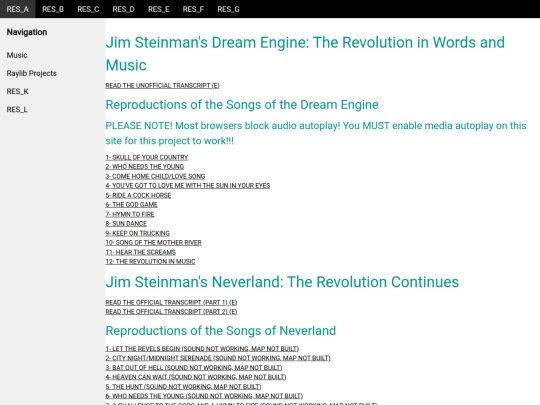Open 1- Let the Revels Begin link
The height and width of the screenshot is (405, 540).
pos(202,349)
